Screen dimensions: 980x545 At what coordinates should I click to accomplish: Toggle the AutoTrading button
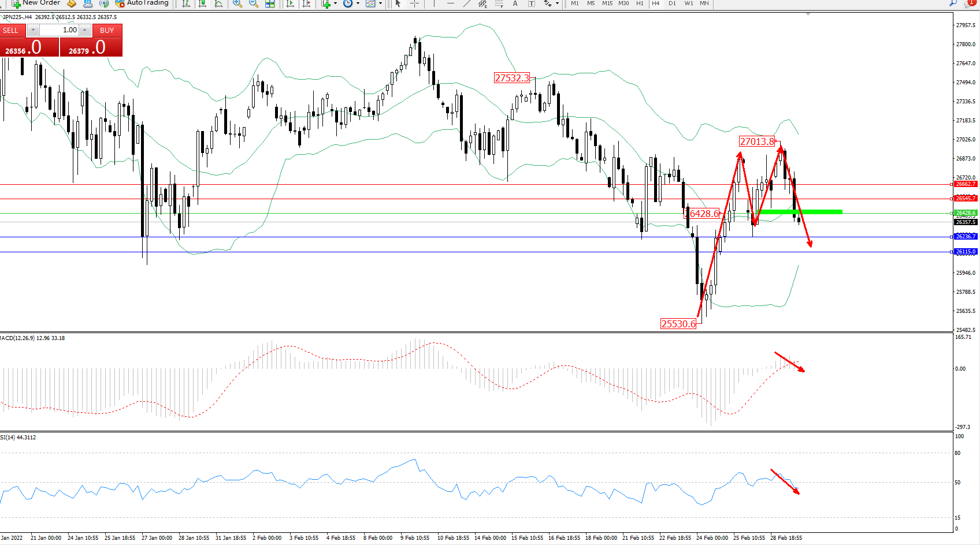pyautogui.click(x=142, y=3)
